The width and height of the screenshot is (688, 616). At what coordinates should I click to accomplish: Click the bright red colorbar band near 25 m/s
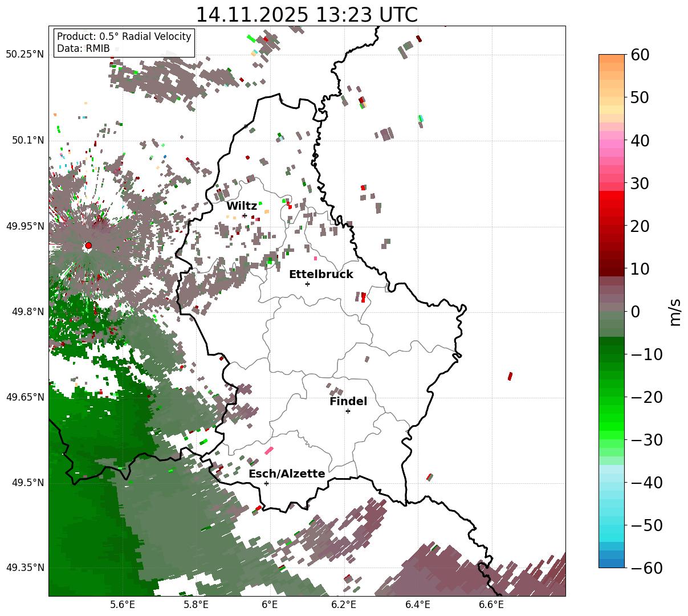coord(612,204)
